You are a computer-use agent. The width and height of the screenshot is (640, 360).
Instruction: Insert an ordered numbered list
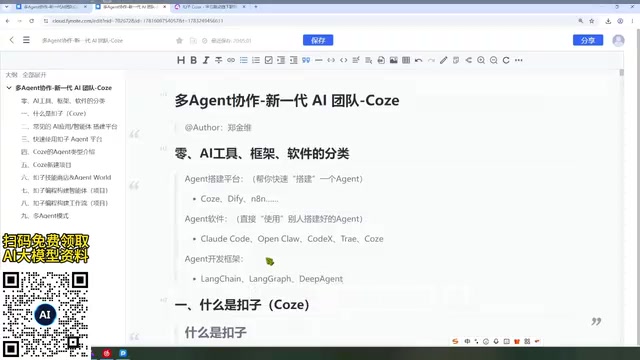pyautogui.click(x=256, y=60)
